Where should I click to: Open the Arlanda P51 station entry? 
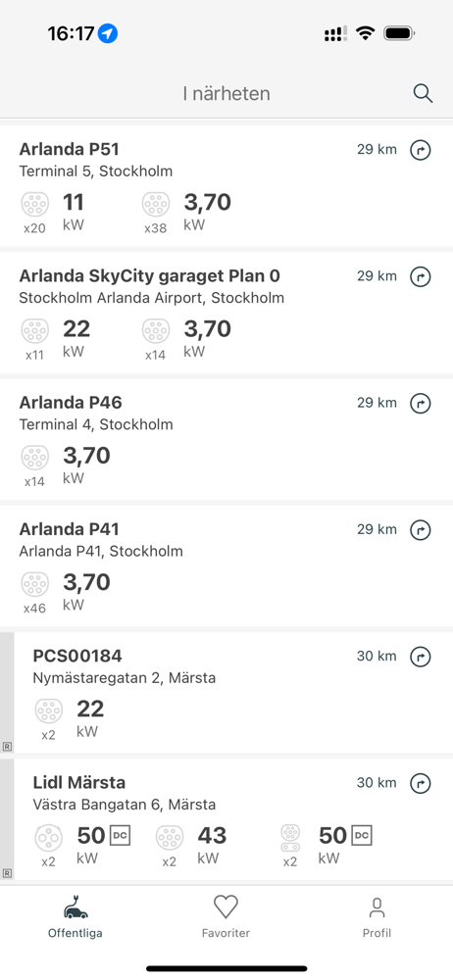(x=226, y=185)
